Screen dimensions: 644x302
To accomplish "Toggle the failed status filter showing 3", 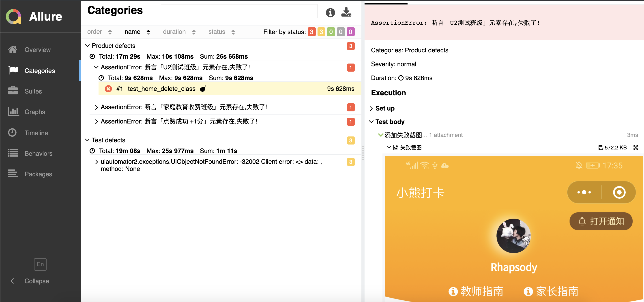I will [311, 32].
